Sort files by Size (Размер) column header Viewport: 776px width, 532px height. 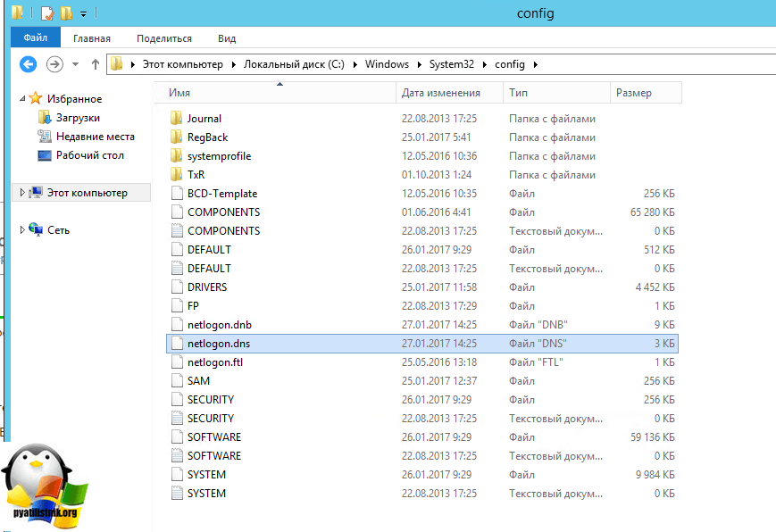coord(634,93)
